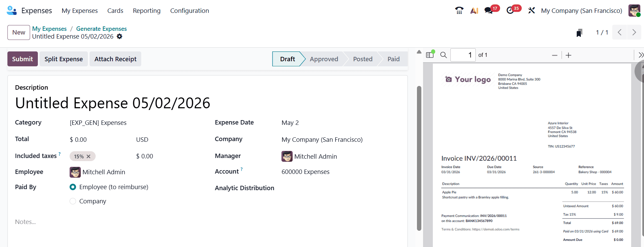Image resolution: width=644 pixels, height=247 pixels.
Task: Click the New button
Action: tap(19, 32)
